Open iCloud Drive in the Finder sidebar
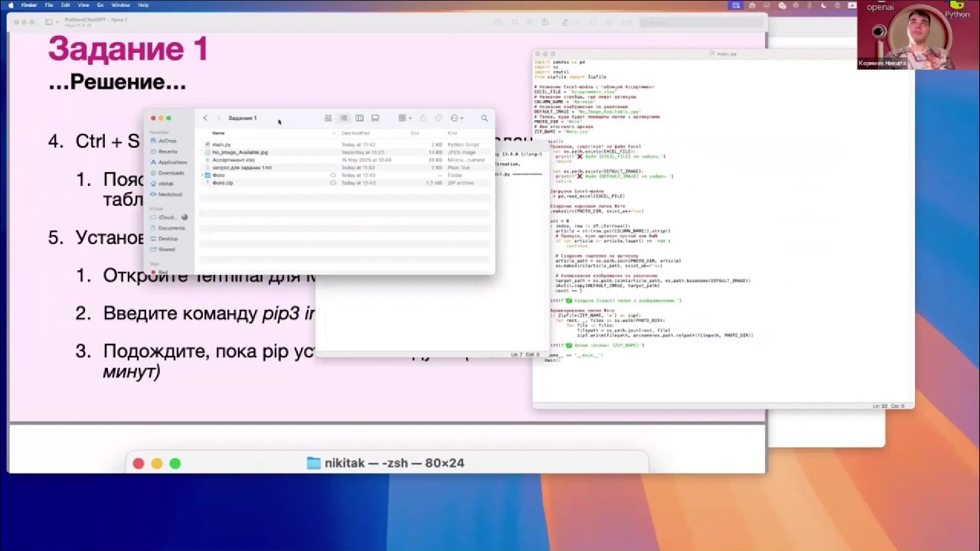Viewport: 980px width, 551px height. [x=167, y=217]
